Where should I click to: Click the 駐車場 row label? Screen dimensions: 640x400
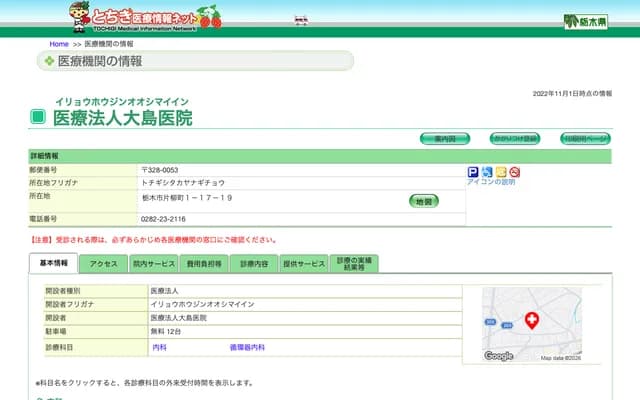pyautogui.click(x=56, y=331)
